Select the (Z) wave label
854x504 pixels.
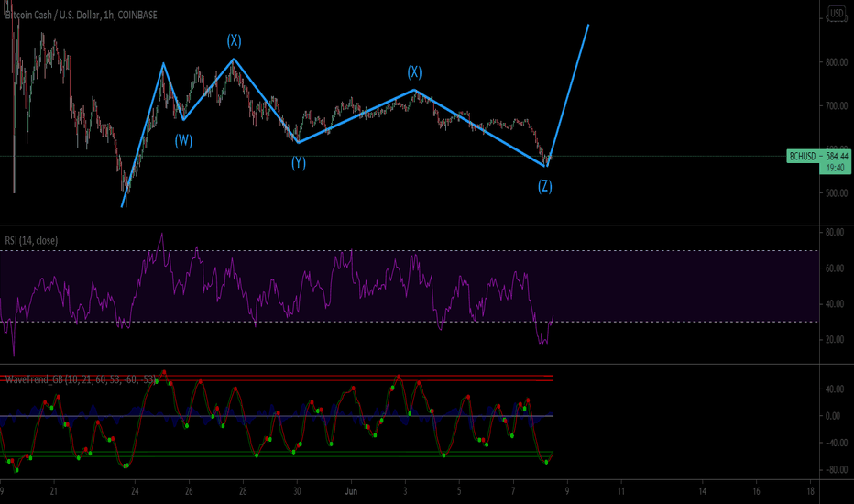(x=544, y=186)
